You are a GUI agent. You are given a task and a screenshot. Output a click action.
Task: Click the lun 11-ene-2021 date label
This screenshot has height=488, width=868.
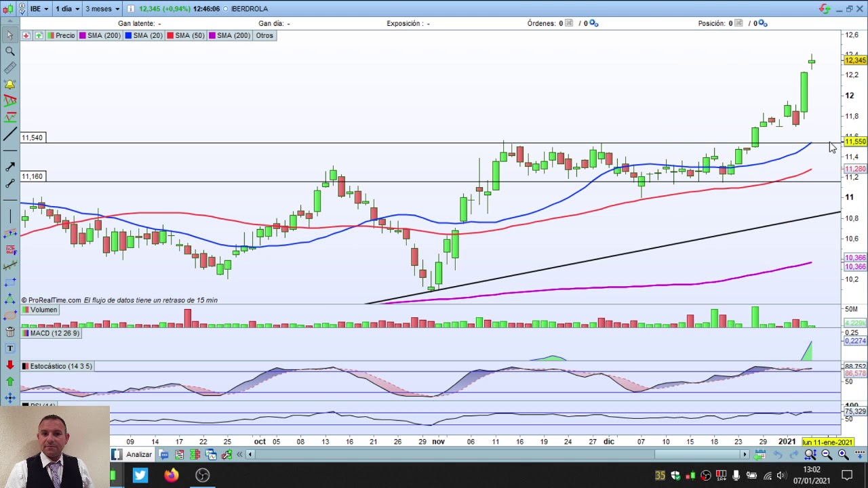[x=827, y=442]
